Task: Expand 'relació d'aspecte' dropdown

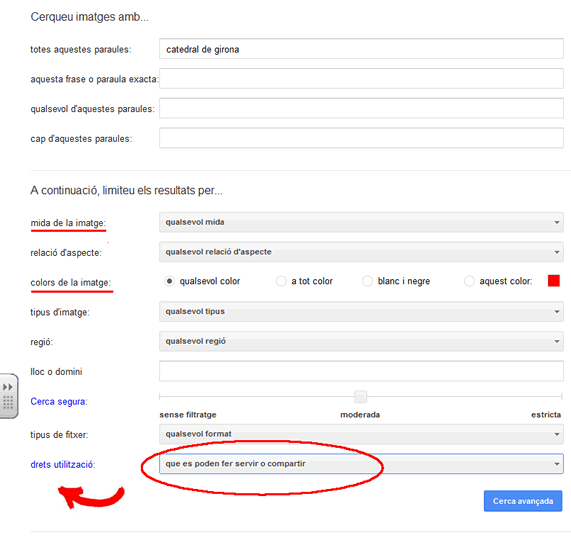Action: coord(361,252)
